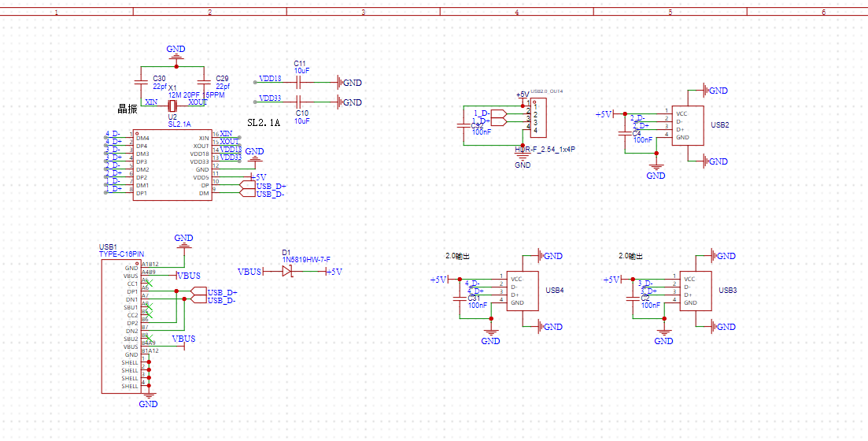
Task: Select capacitor C10 on the VDD33 line
Action: [x=299, y=101]
